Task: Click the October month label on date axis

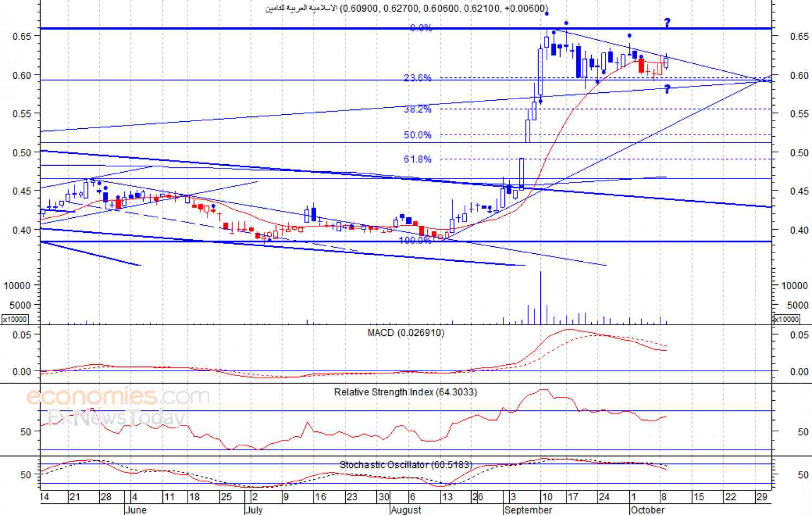Action: (647, 510)
